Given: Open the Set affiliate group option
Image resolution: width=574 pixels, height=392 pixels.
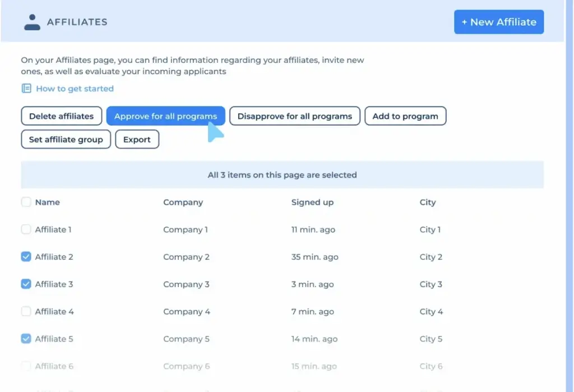Looking at the screenshot, I should click(x=66, y=140).
